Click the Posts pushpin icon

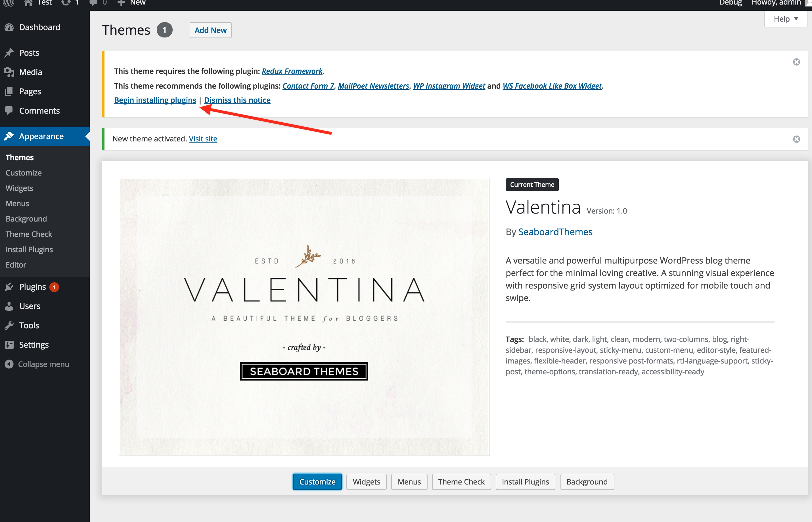[x=9, y=53]
